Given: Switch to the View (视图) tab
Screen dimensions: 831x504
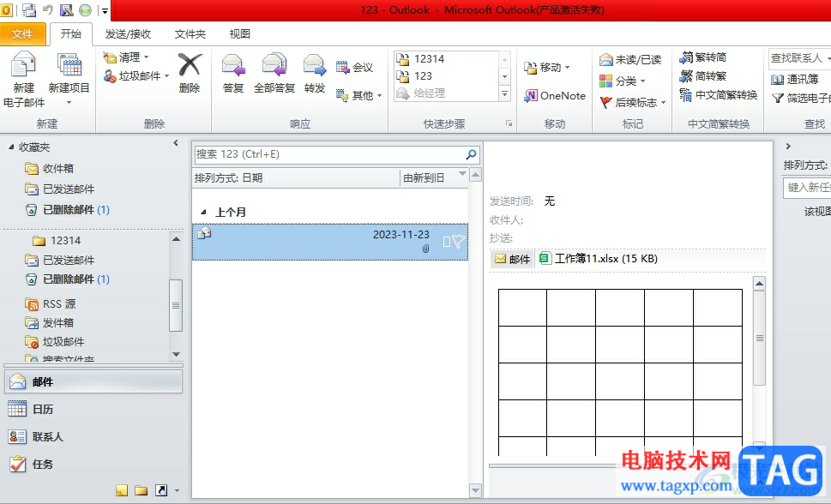Looking at the screenshot, I should (x=239, y=34).
